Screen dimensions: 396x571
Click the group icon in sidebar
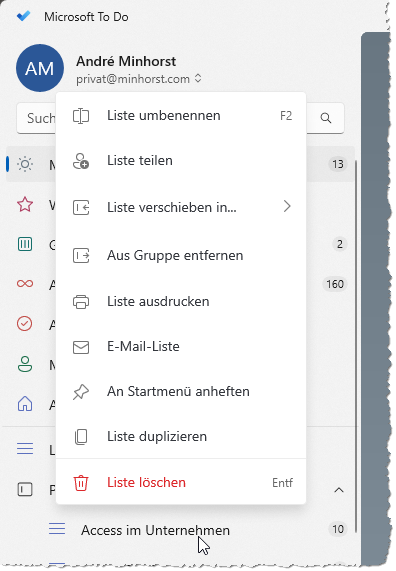pyautogui.click(x=25, y=489)
